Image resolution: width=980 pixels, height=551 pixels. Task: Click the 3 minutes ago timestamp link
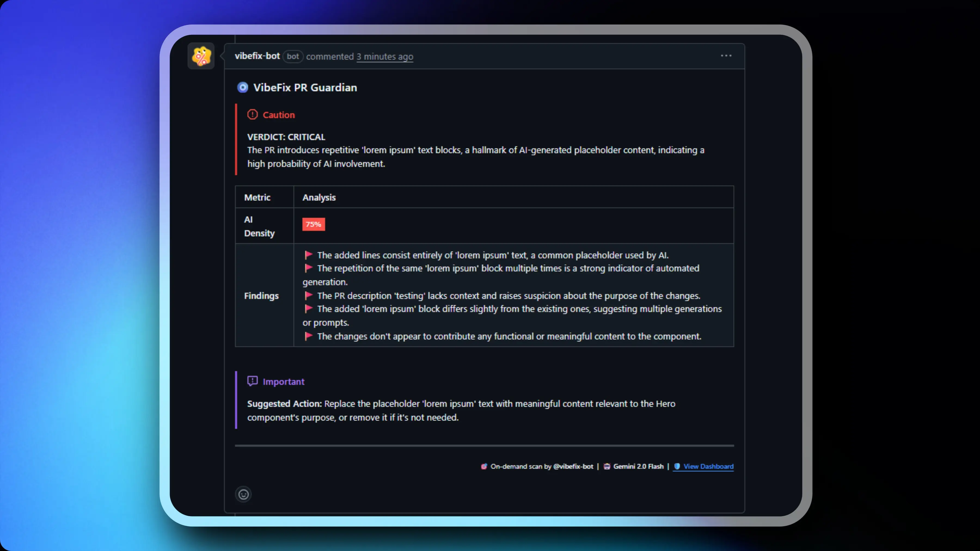[385, 57]
